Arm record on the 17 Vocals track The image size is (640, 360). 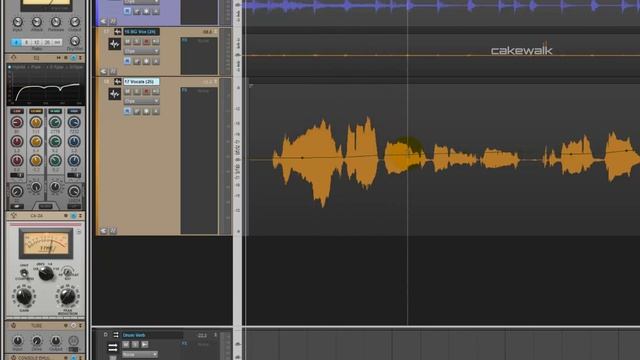click(146, 91)
